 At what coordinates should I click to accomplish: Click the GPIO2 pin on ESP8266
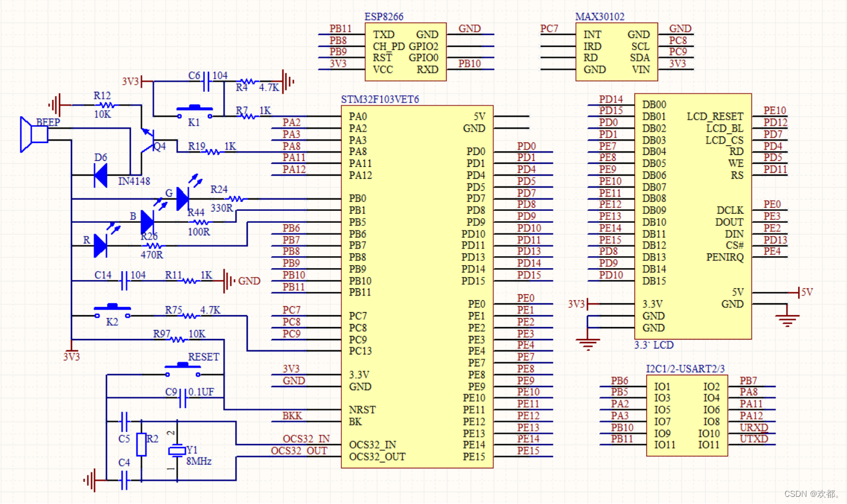click(x=423, y=46)
